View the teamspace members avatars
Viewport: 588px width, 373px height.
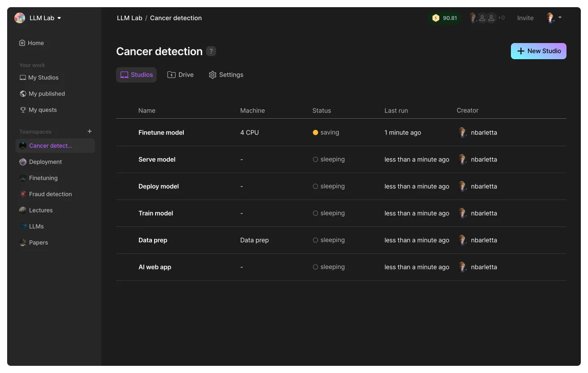(487, 18)
